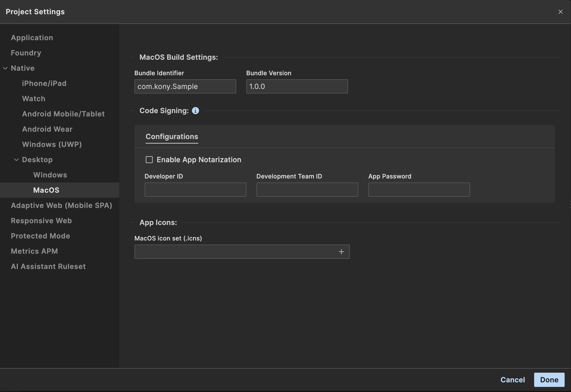Image resolution: width=571 pixels, height=392 pixels.
Task: Open Android Mobile/Tablet settings
Action: (x=63, y=114)
